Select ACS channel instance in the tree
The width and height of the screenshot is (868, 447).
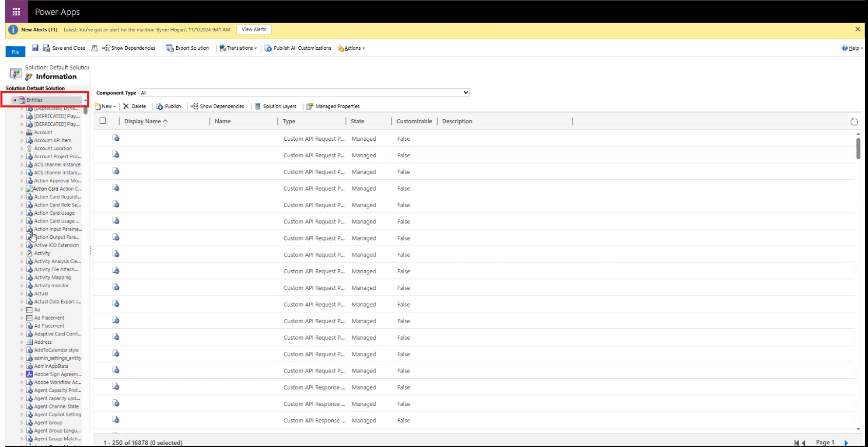click(x=57, y=165)
